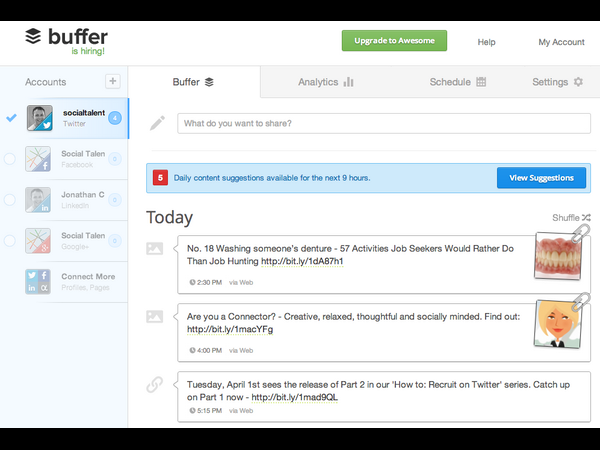Click the 'Are you a Connector?' post text

(353, 323)
